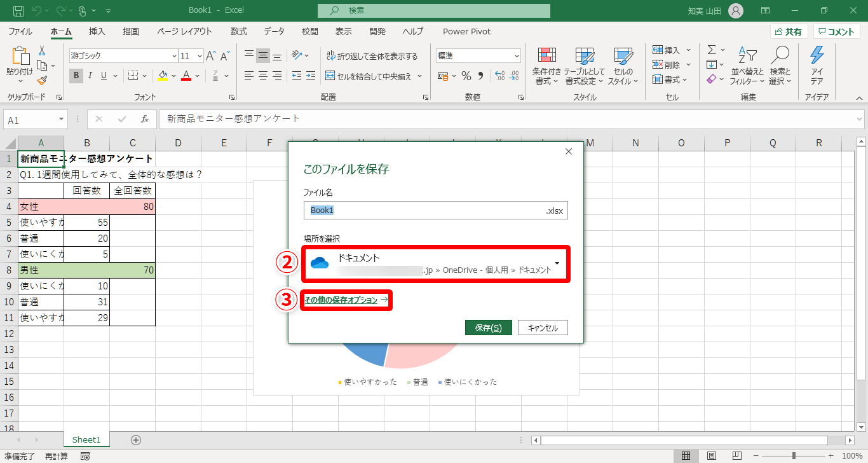Click the Insert Function fx icon
868x463 pixels.
pyautogui.click(x=145, y=119)
